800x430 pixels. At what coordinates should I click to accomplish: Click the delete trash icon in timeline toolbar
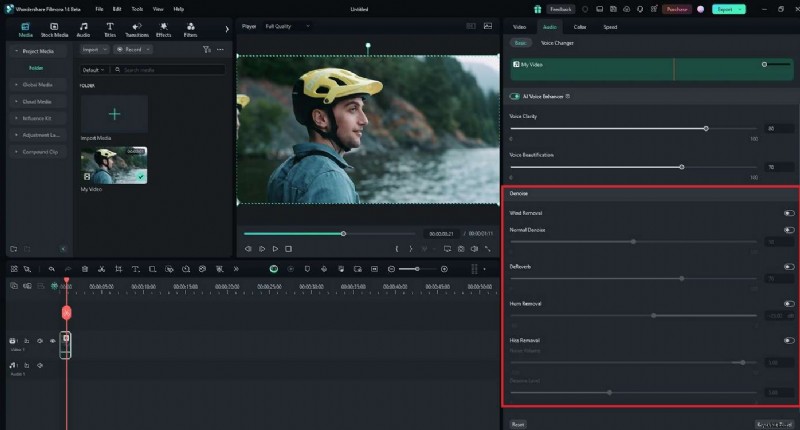(x=85, y=269)
